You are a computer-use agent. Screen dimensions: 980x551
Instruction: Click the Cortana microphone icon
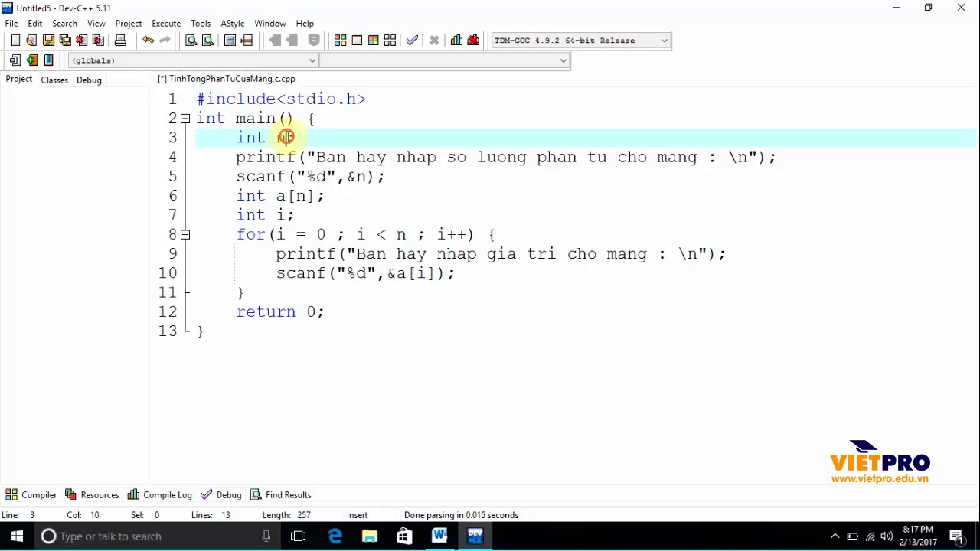266,536
